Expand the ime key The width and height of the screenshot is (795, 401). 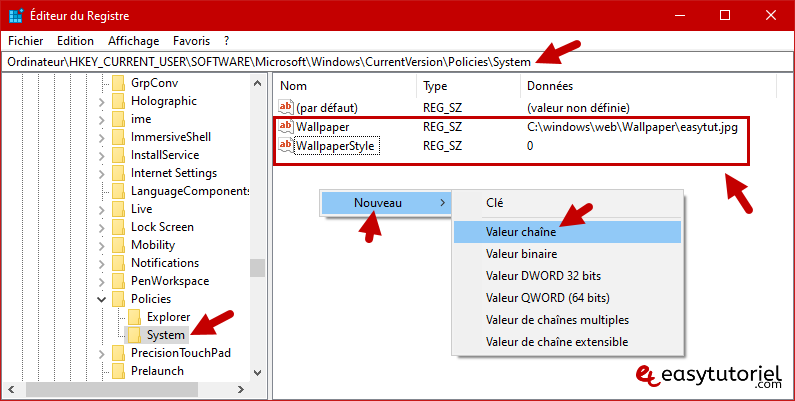(x=101, y=120)
